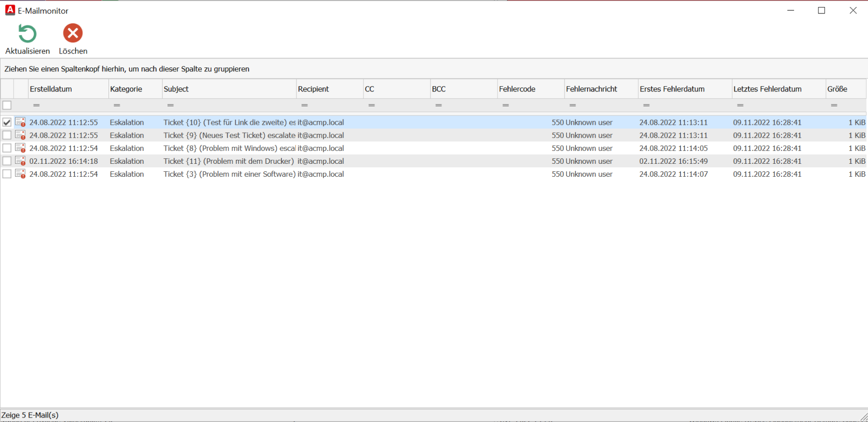The image size is (868, 422).
Task: Sort by Letztes Fehlerdatum column header
Action: click(779, 89)
